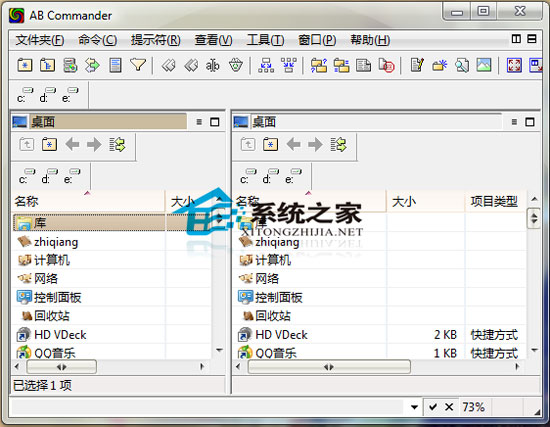Click the compare folders icon with question marks
This screenshot has height=427, width=550.
[318, 65]
